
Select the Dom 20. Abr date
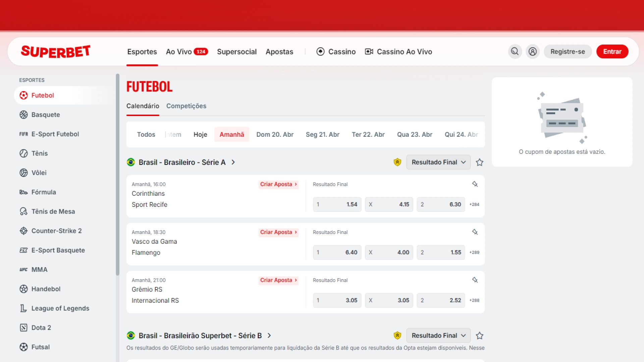275,134
